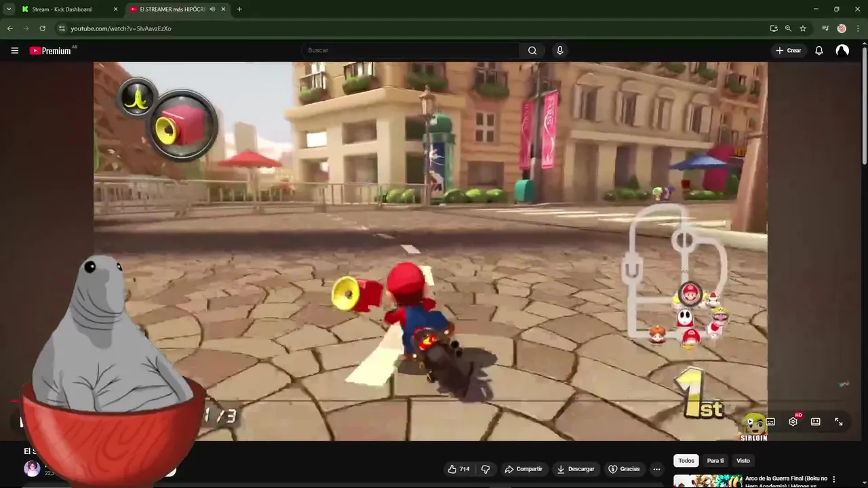Bookmark this page with the star
Image resolution: width=868 pixels, height=488 pixels.
click(803, 28)
